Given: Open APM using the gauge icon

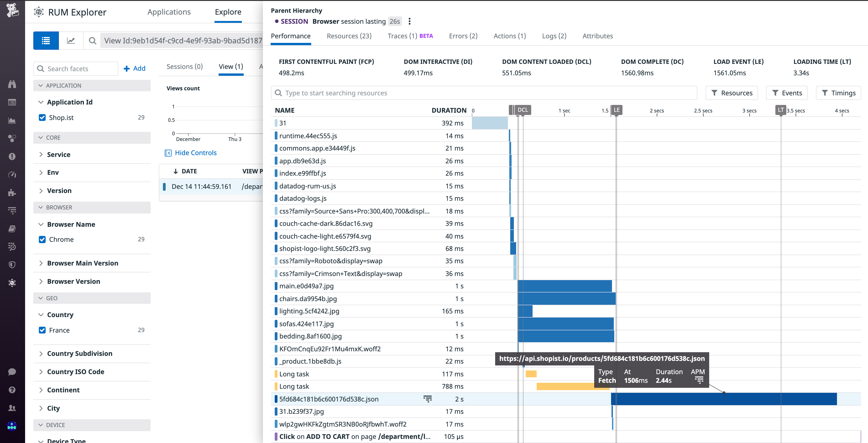Looking at the screenshot, I should (x=12, y=175).
